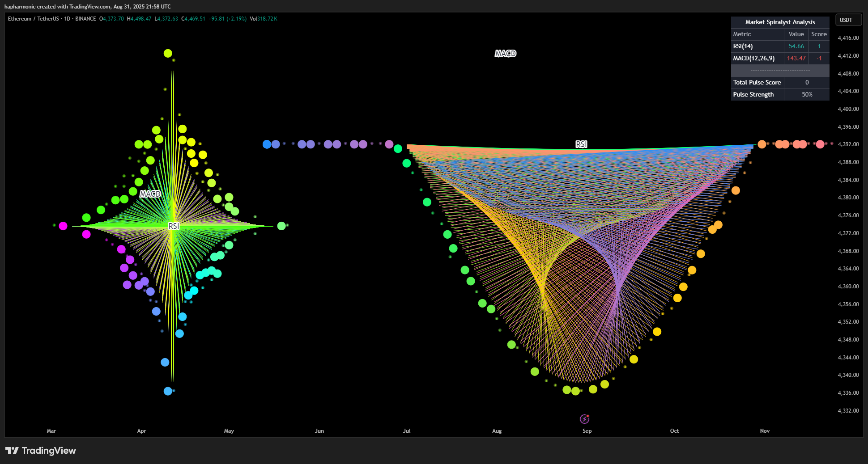Click the Total Pulse Score row label

(x=757, y=82)
